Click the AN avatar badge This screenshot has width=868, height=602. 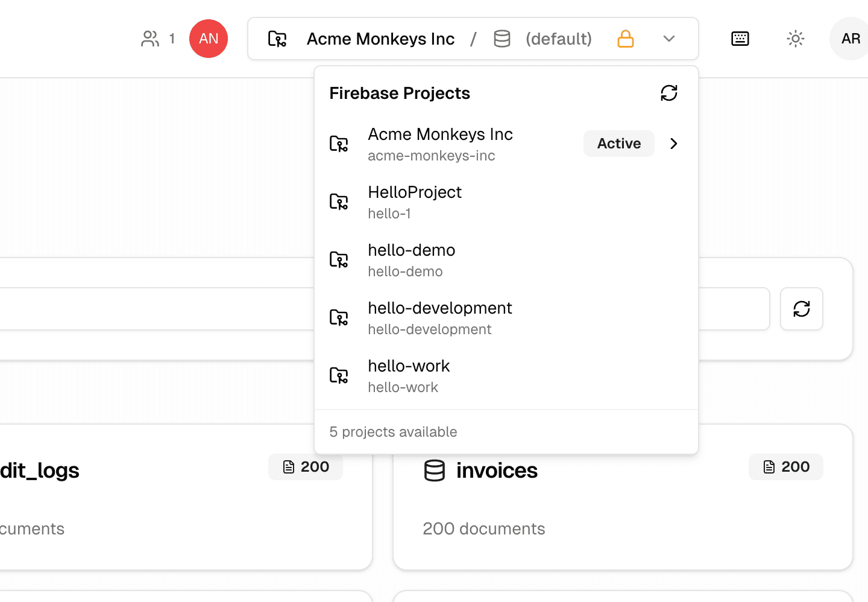pyautogui.click(x=209, y=39)
